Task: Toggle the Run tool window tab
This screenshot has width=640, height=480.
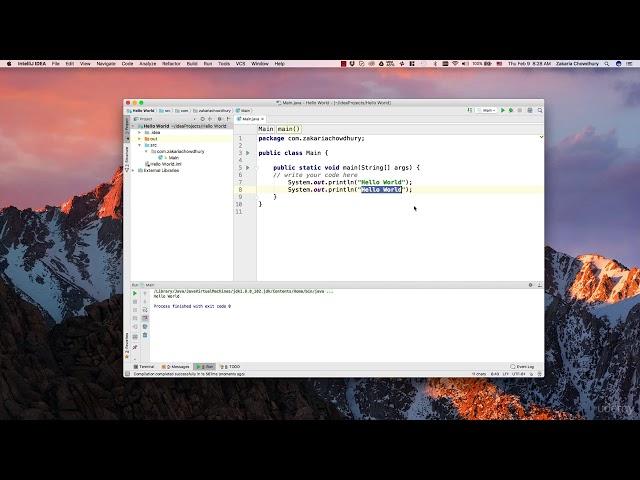Action: [204, 367]
